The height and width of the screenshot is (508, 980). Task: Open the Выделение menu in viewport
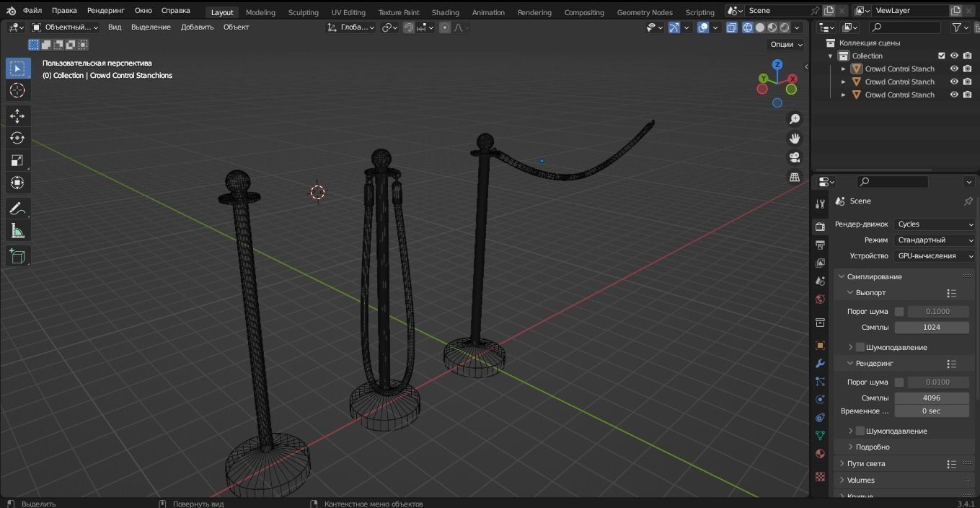tap(151, 27)
